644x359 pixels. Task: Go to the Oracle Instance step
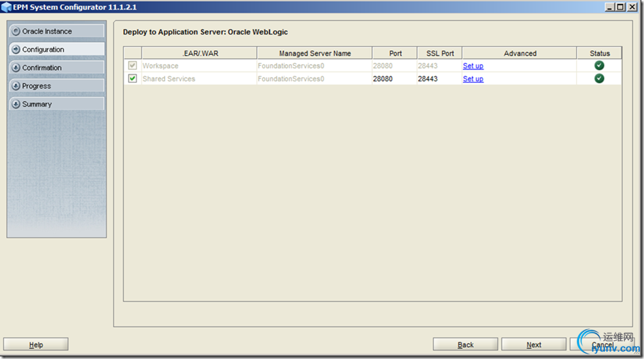tap(57, 31)
